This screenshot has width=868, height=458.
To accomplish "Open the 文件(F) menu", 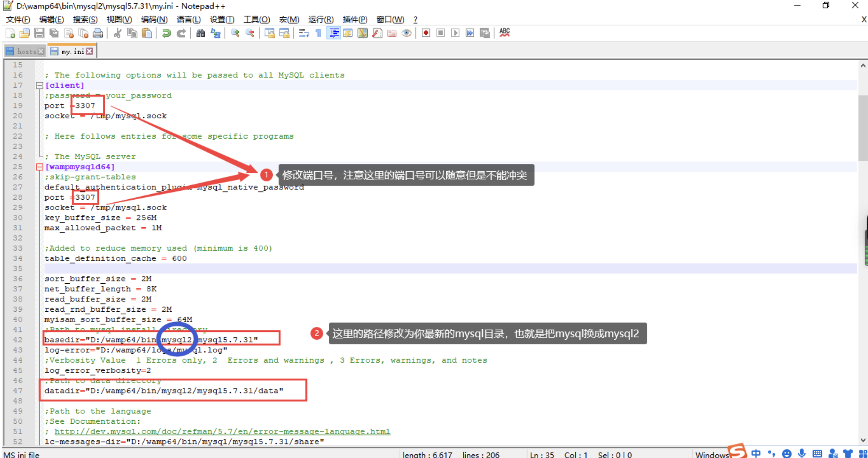I will click(18, 19).
